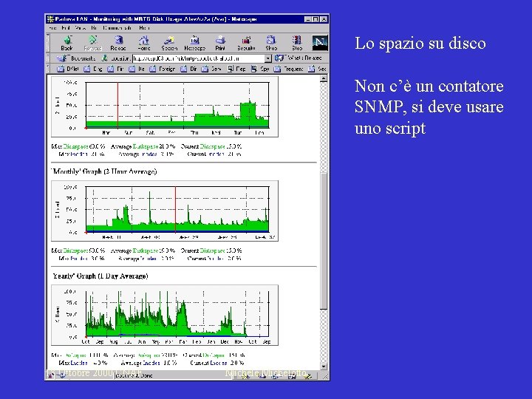The image size is (532, 399).
Task: Stop page loading
Action: click(x=297, y=43)
